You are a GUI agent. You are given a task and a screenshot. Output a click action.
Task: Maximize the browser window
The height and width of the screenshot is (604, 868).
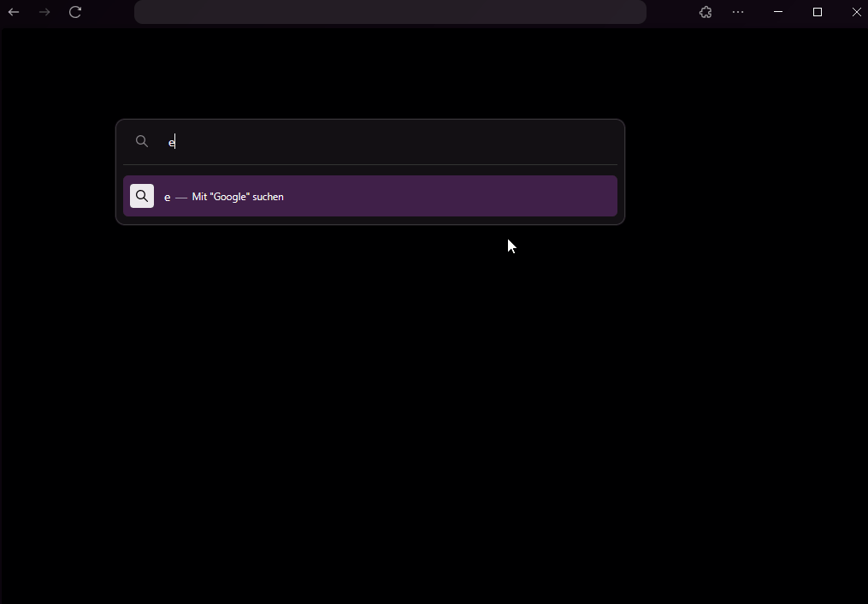(x=818, y=12)
